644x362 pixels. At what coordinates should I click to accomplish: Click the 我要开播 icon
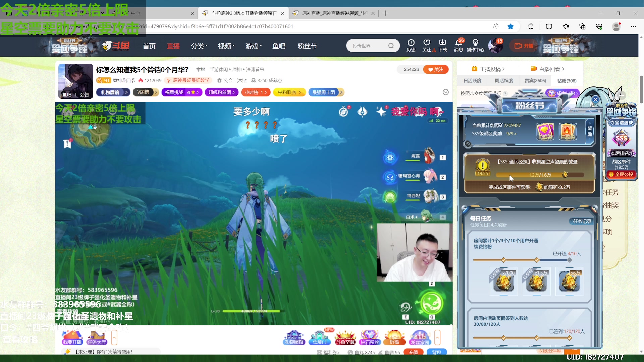(x=72, y=338)
